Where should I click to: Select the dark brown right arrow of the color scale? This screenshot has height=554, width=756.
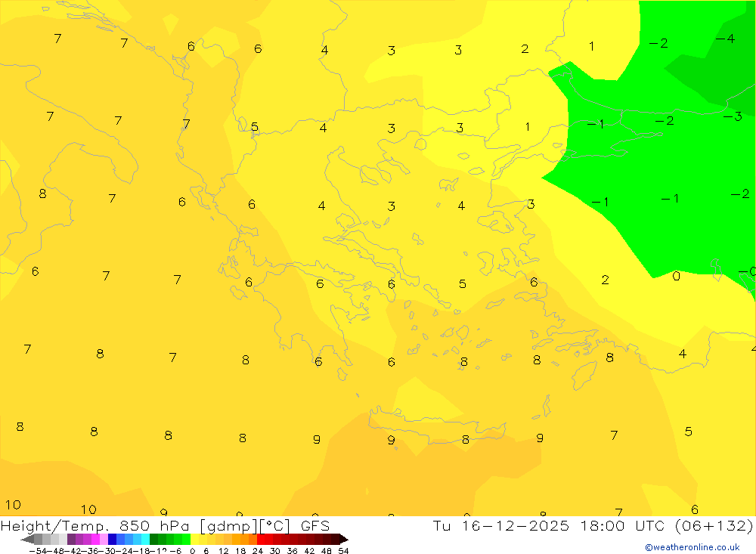[344, 540]
